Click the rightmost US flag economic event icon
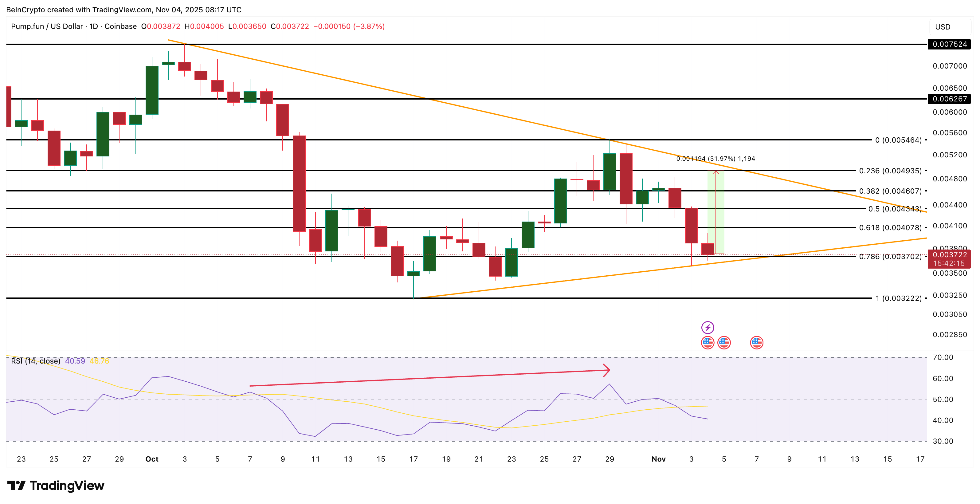 (756, 343)
